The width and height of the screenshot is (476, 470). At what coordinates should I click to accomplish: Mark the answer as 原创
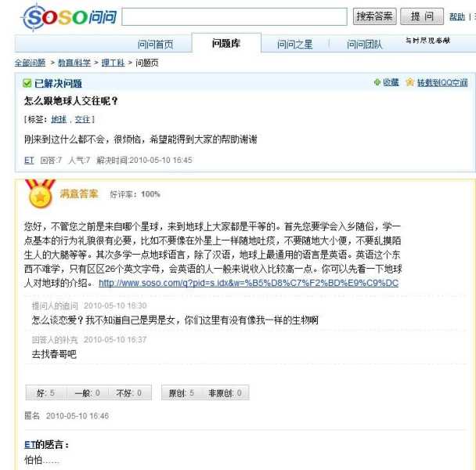point(181,392)
